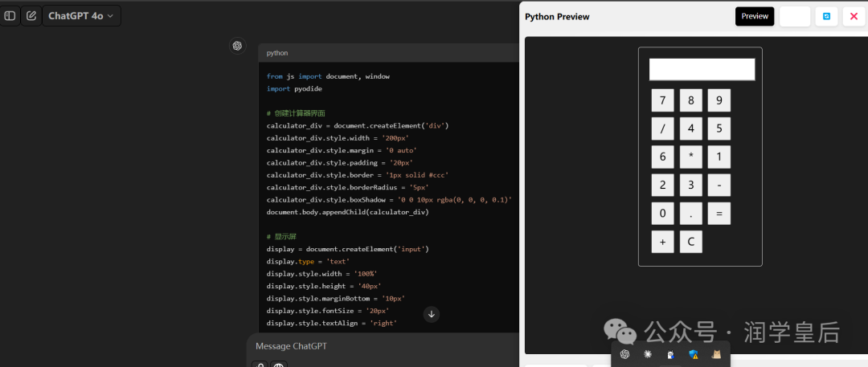The image size is (868, 367).
Task: Clear the calculator with the C key
Action: click(x=691, y=242)
